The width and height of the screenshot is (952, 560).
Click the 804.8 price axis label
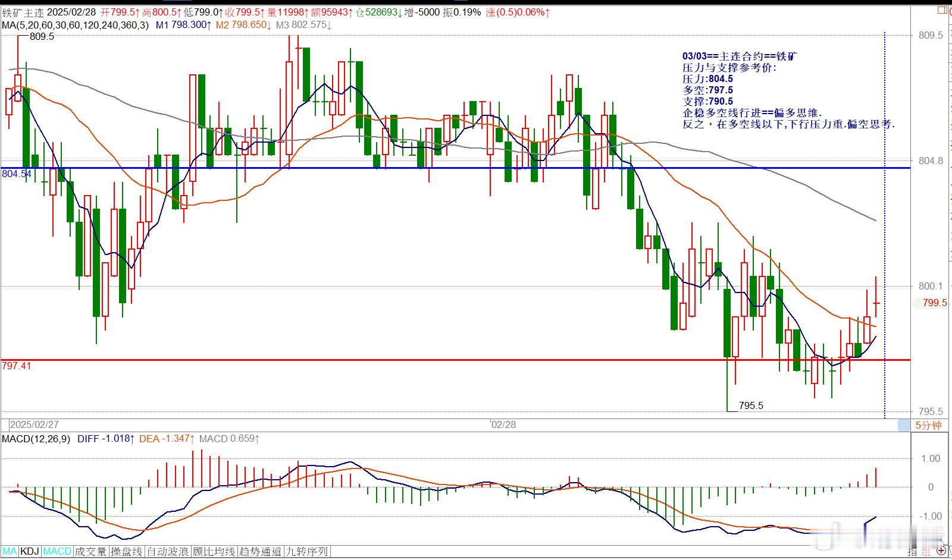pos(931,161)
